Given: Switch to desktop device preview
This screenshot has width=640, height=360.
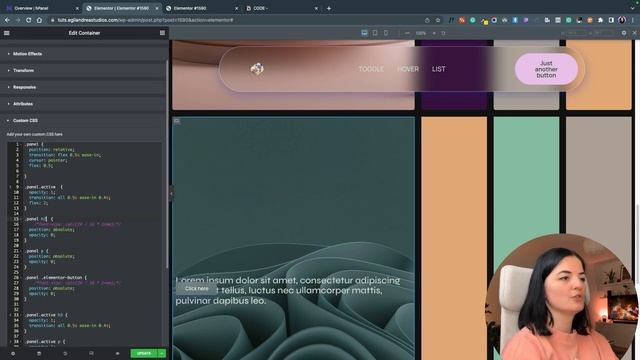Looking at the screenshot, I should coord(364,33).
